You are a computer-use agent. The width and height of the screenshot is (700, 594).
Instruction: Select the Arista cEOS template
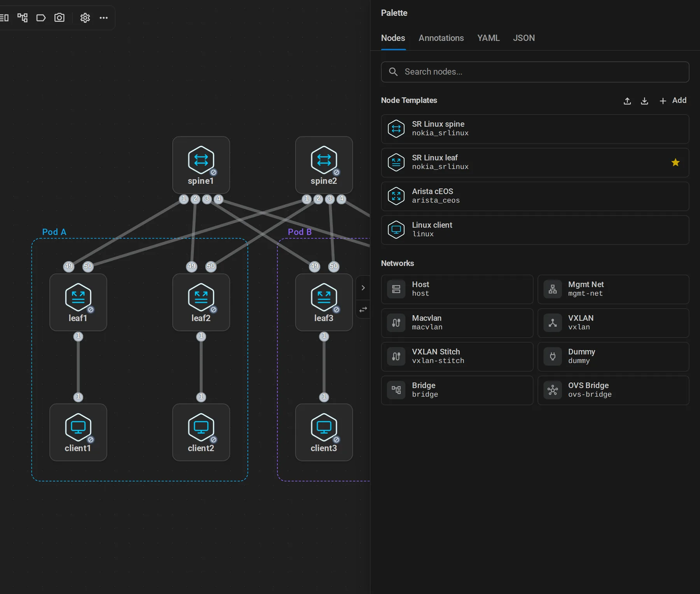(x=535, y=196)
